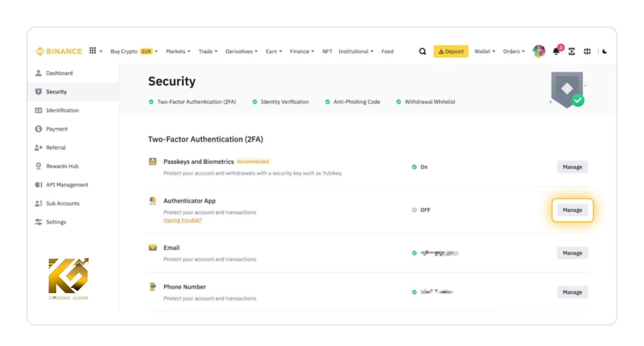Open the NFT menu item
Viewport: 644px width, 346px height.
coord(327,51)
